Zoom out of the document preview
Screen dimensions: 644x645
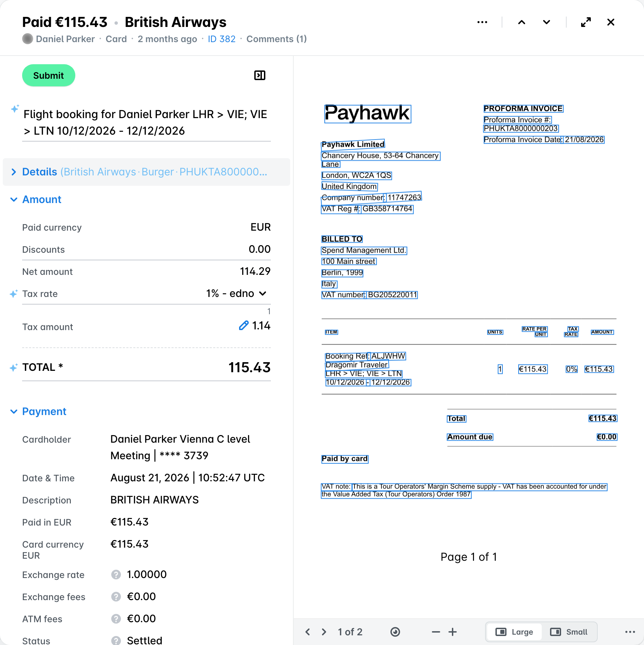[436, 632]
